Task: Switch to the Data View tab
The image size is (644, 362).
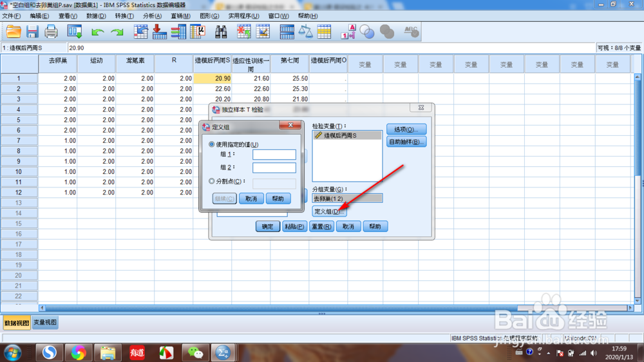Action: pyautogui.click(x=17, y=323)
